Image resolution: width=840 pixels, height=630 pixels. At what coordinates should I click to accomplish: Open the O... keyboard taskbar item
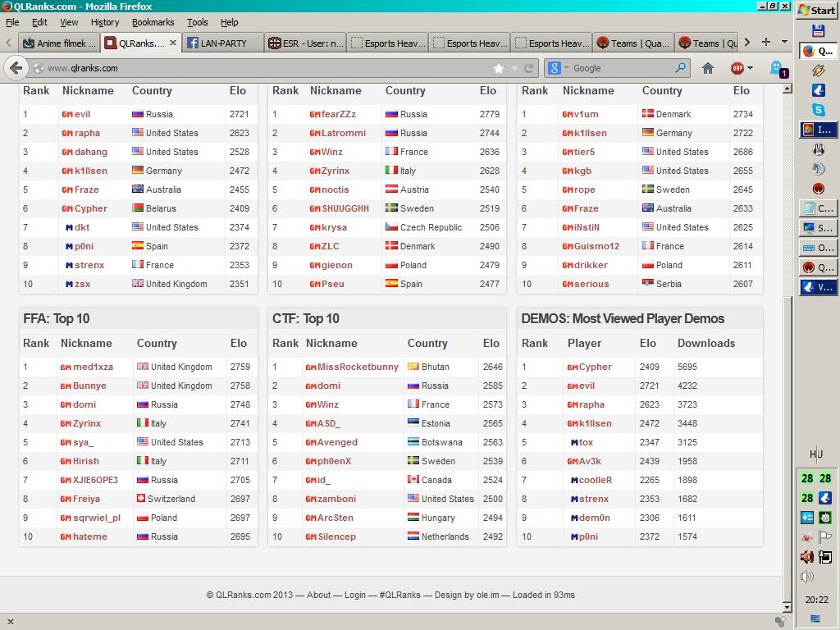[x=818, y=248]
